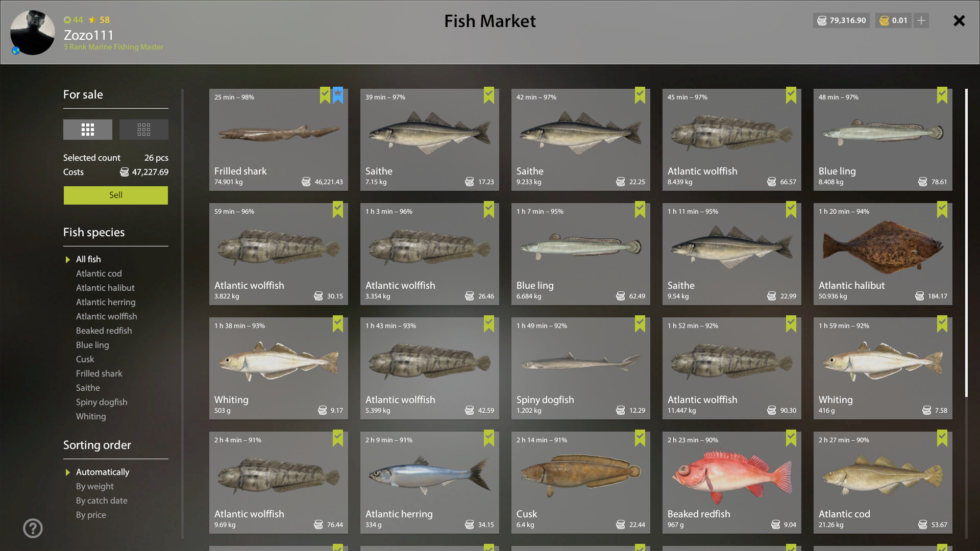Click the fish list scrollbar
Image resolution: width=980 pixels, height=551 pixels.
pos(966,243)
